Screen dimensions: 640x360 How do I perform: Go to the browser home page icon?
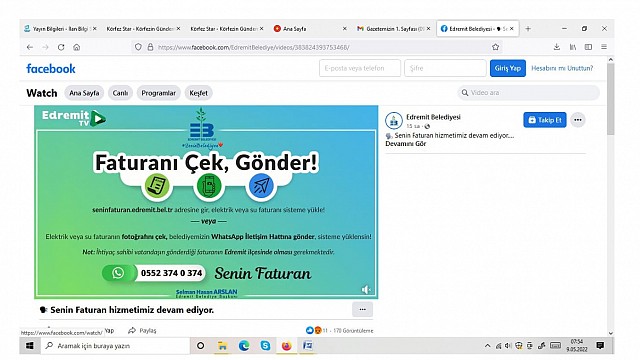[76, 47]
